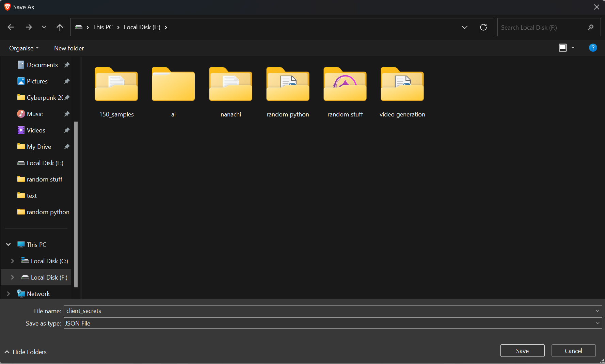Open the Organise menu
Screen dimensions: 605x364
pyautogui.click(x=23, y=48)
